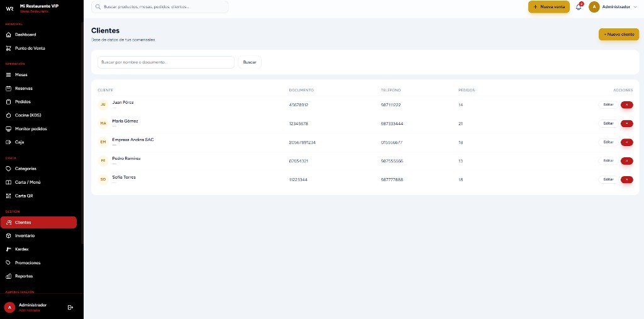Delete the Pedro Ramírez client
Viewport: 644px width, 319px height.
coord(627,160)
